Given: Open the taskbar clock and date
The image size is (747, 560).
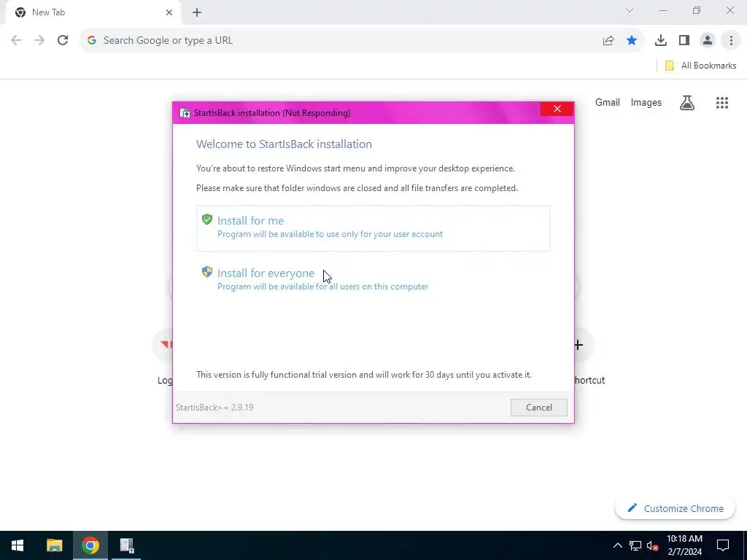Looking at the screenshot, I should [684, 545].
